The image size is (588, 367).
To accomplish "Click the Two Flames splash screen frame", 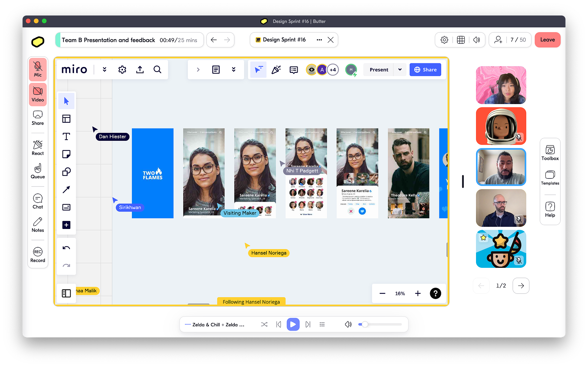I will pos(153,173).
